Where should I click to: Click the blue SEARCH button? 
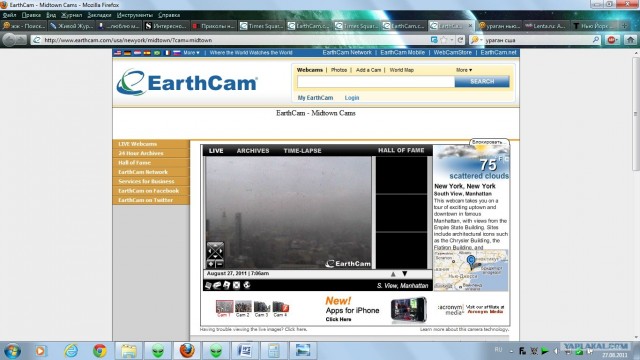(482, 81)
